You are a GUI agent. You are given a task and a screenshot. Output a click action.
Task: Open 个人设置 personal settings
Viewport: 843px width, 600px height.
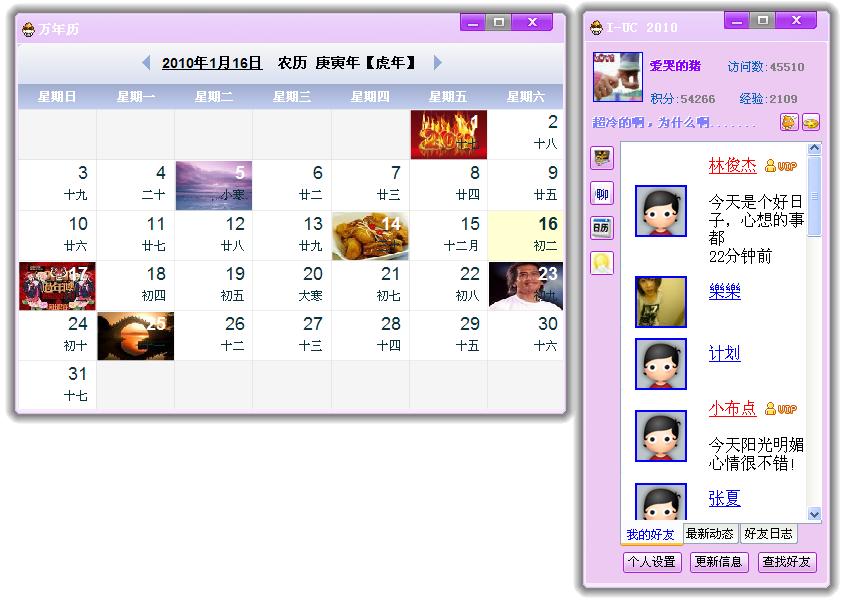[x=652, y=562]
